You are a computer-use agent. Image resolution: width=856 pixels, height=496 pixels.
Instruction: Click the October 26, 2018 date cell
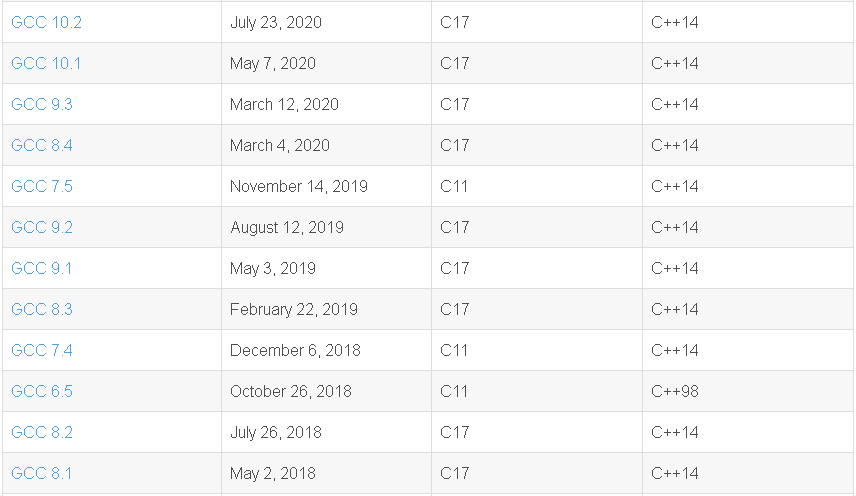click(x=291, y=391)
